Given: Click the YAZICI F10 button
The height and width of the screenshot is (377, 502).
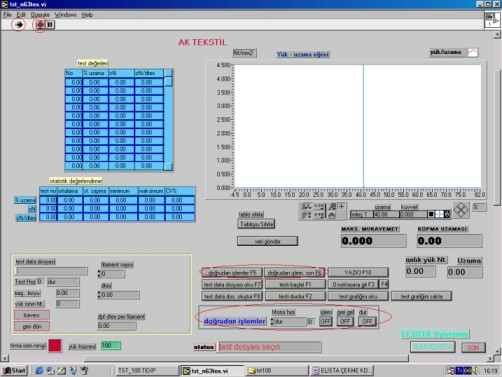Looking at the screenshot, I should (x=358, y=273).
